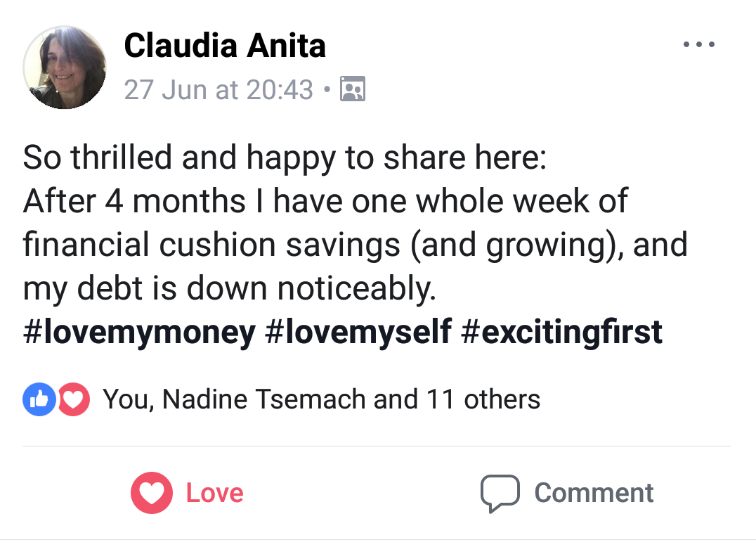
Task: Click the red heart icon in reactions summary
Action: click(x=73, y=399)
